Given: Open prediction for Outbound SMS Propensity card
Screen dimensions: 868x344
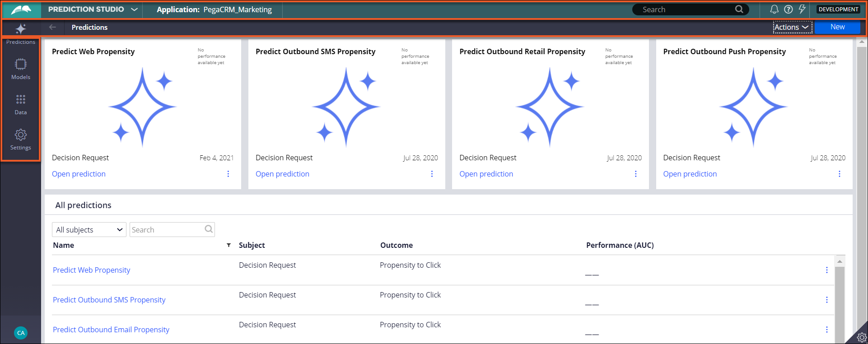Looking at the screenshot, I should pos(282,174).
